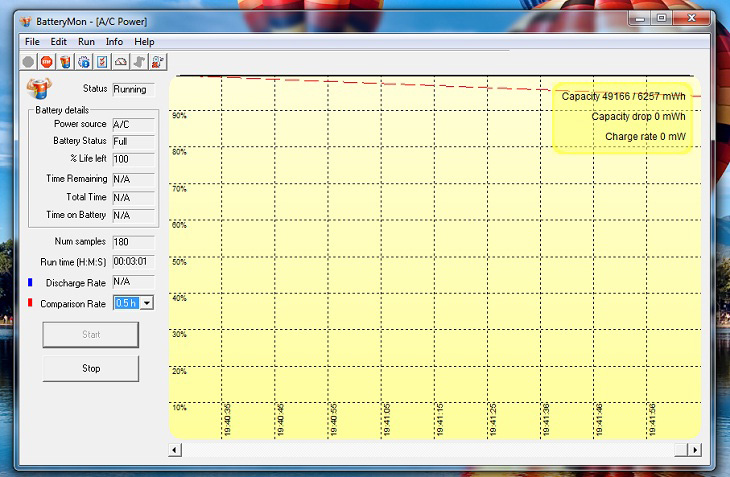Open battery information toolbar icon
The image size is (730, 477).
point(65,62)
